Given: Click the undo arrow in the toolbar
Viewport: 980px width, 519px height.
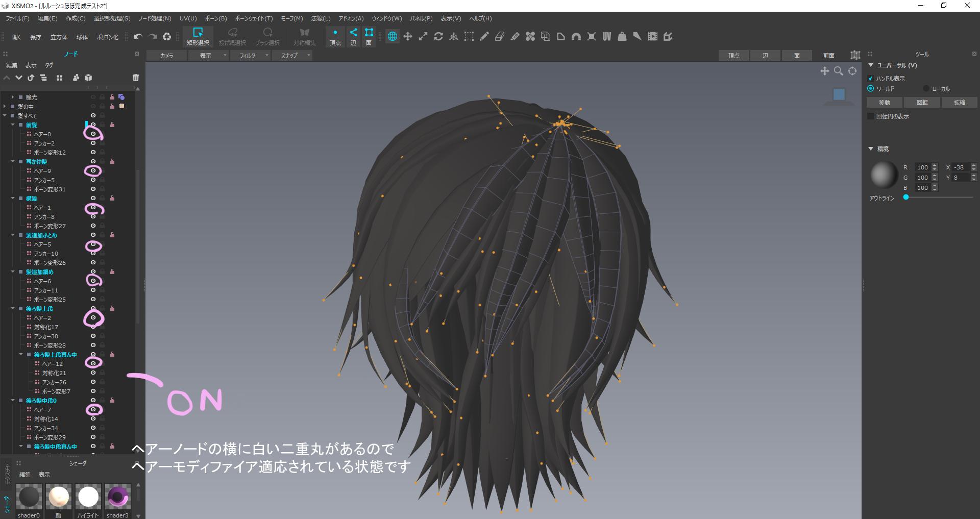Looking at the screenshot, I should (x=138, y=36).
